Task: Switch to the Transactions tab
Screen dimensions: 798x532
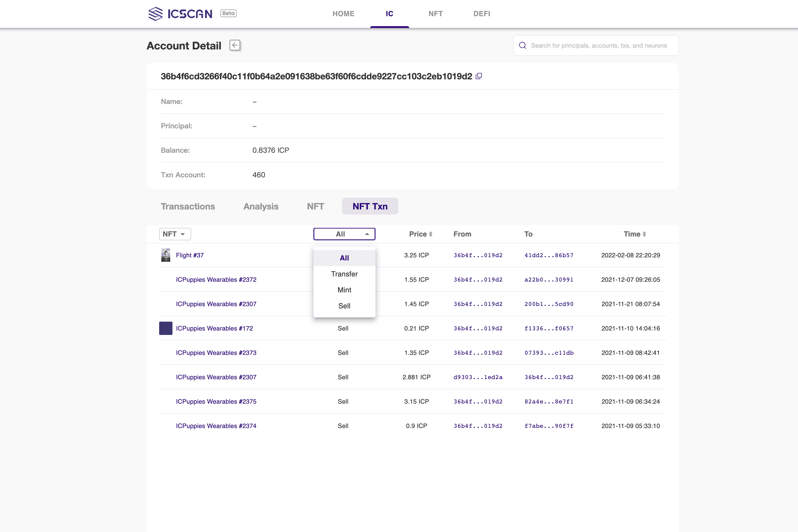Action: pyautogui.click(x=188, y=206)
